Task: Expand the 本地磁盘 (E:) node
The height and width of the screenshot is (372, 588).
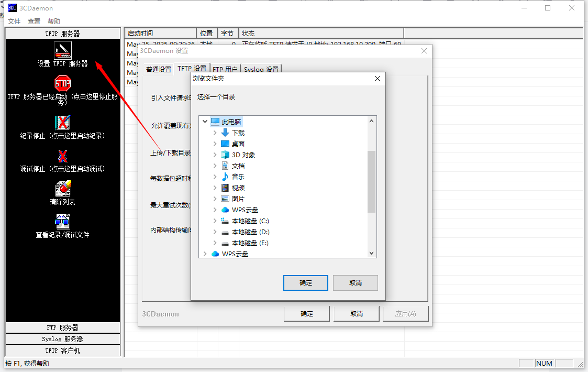Action: click(x=215, y=243)
